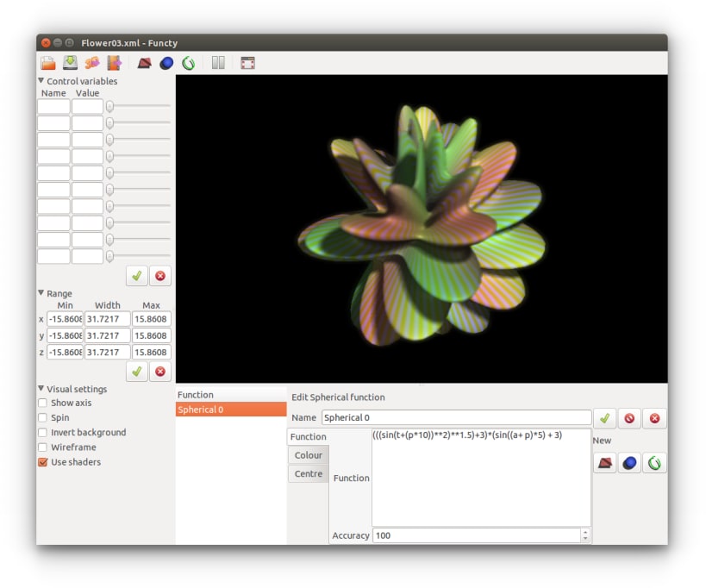The width and height of the screenshot is (706, 588).
Task: Click the pause animation toolbar icon
Action: [x=218, y=63]
